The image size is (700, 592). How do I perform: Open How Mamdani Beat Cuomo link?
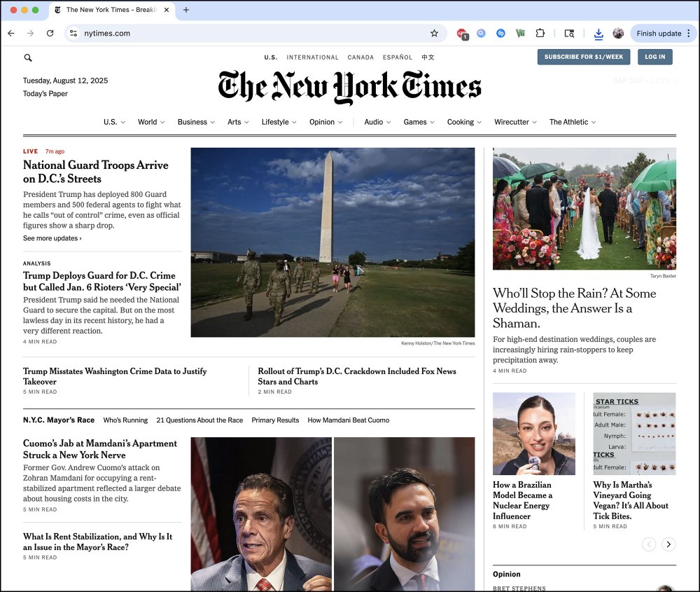tap(348, 420)
